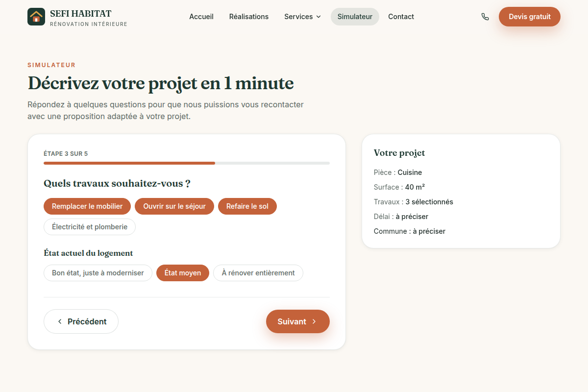Expand the Services dropdown chevron
The image size is (588, 392).
318,17
